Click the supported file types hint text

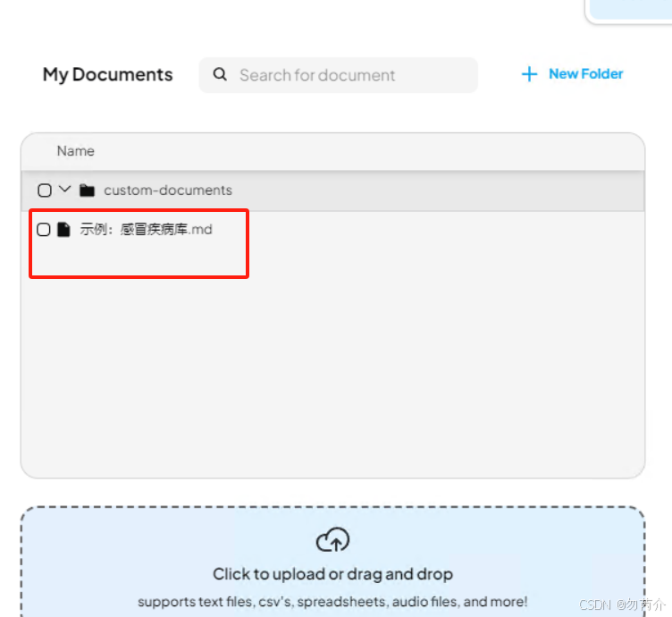click(x=332, y=602)
